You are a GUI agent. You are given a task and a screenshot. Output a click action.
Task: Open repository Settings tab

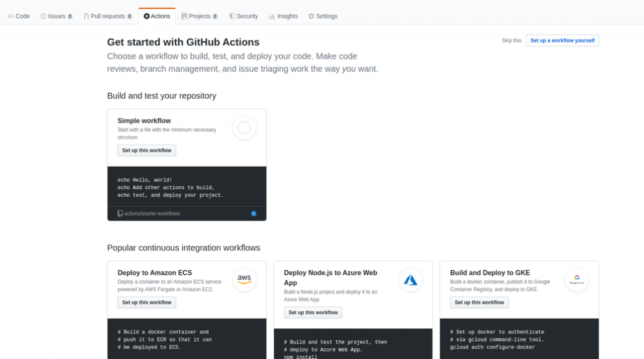click(323, 16)
